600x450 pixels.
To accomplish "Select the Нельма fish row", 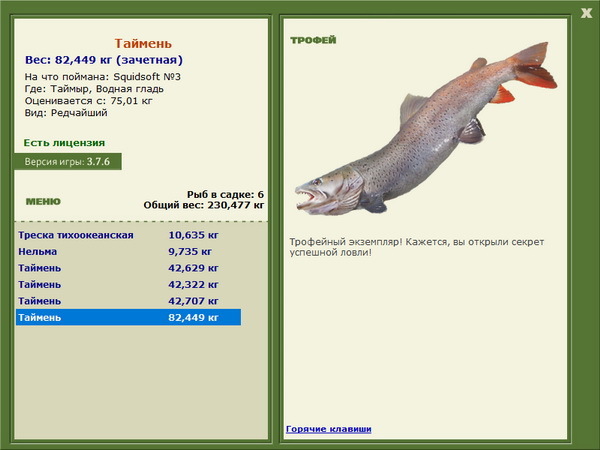I will (129, 251).
